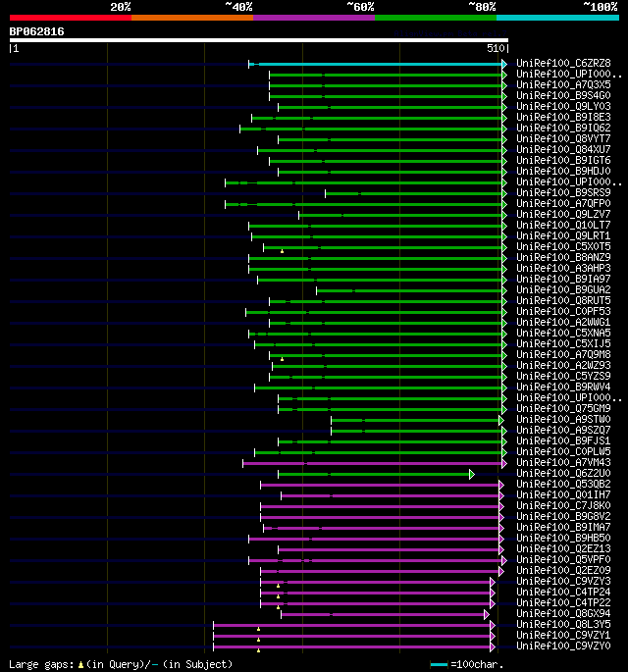Open the UniRef100_A7VM43 entry
This screenshot has width=628, height=672.
(563, 463)
